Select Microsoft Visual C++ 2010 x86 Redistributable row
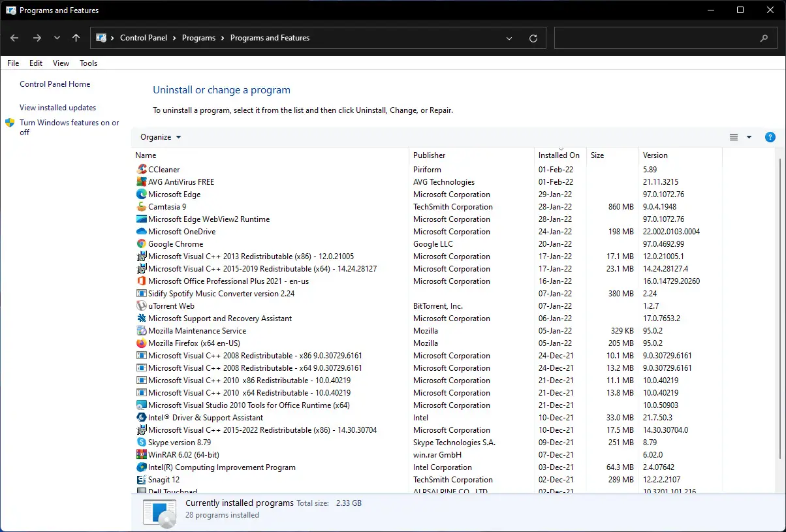The width and height of the screenshot is (786, 532). point(427,381)
